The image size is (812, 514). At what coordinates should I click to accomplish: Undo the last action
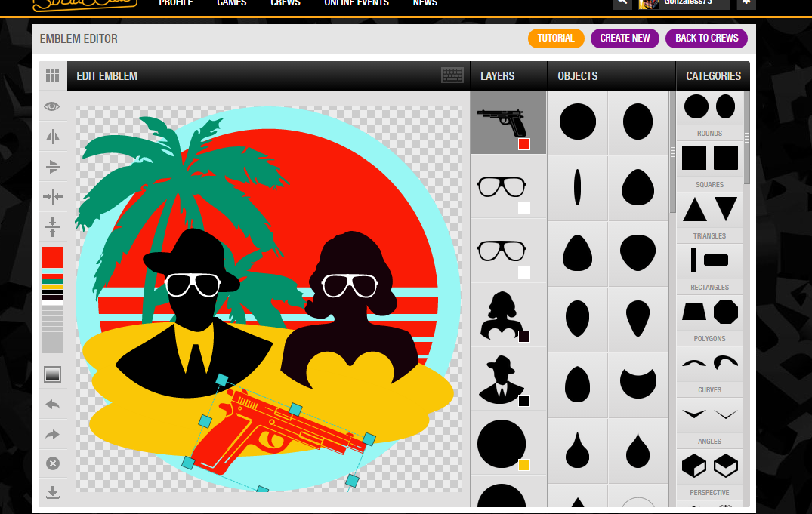click(x=52, y=405)
